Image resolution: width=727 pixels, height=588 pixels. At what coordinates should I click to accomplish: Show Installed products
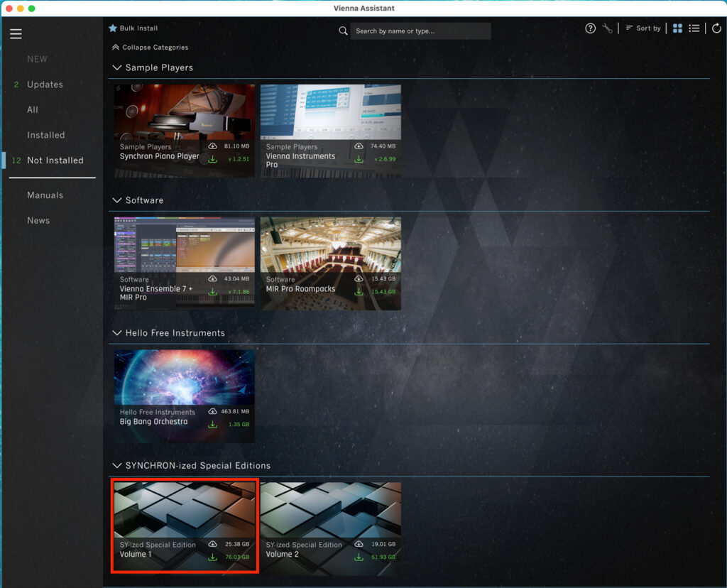point(46,135)
